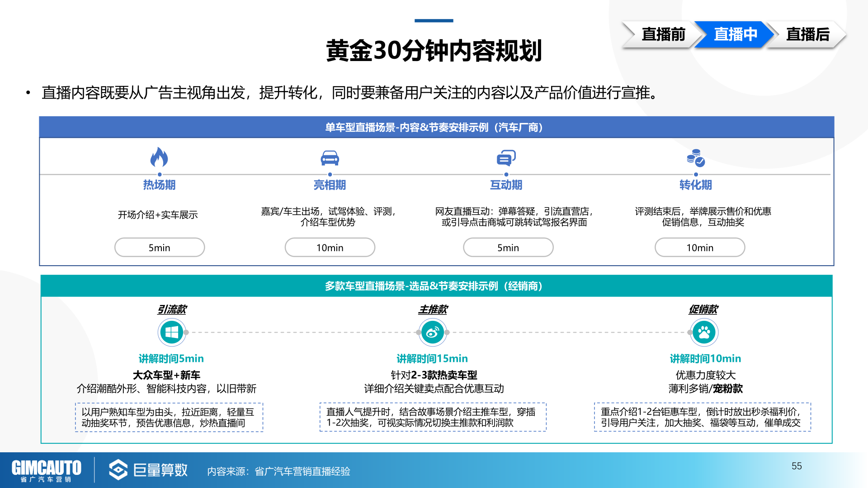Click the 5min pill under 互动期
The height and width of the screenshot is (488, 868).
508,247
